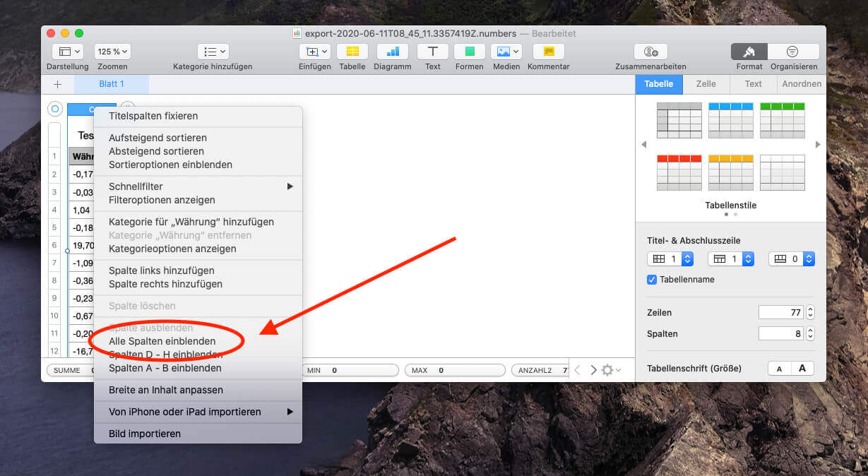The height and width of the screenshot is (476, 868).
Task: Click the Zeilen row count field
Action: point(781,312)
